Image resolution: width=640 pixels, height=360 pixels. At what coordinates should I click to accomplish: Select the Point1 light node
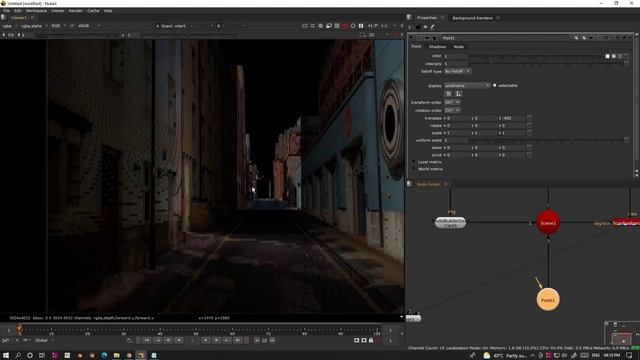tap(548, 300)
